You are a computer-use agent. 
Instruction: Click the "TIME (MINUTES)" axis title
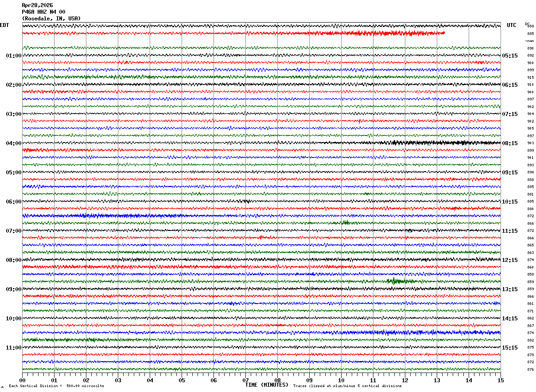[267, 385]
